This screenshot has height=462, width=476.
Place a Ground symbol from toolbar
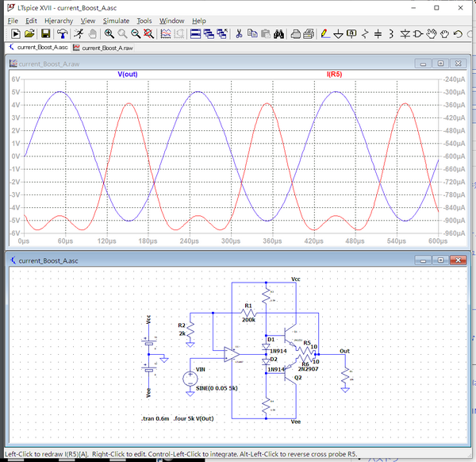point(339,34)
